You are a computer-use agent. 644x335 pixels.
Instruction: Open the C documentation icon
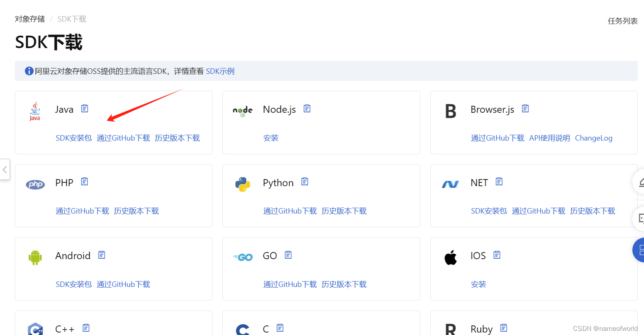(x=280, y=328)
